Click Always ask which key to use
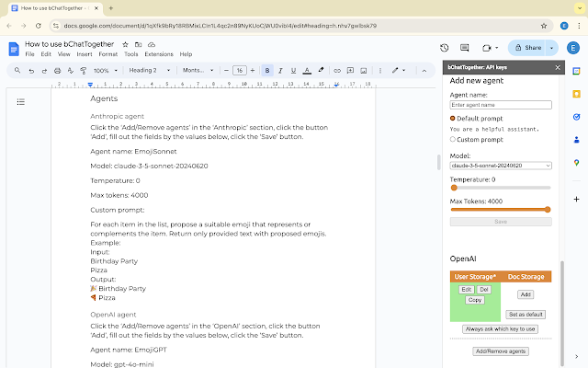The height and width of the screenshot is (368, 588). point(500,329)
